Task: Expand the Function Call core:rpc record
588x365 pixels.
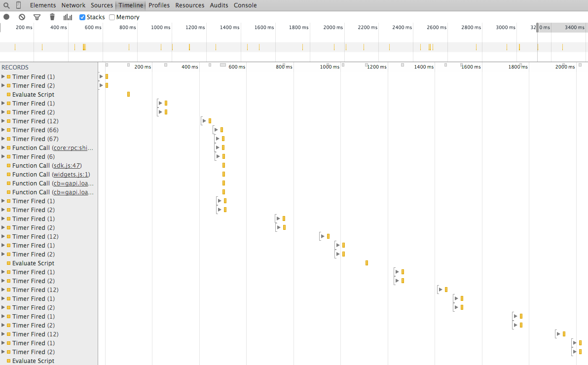Action: coord(3,148)
